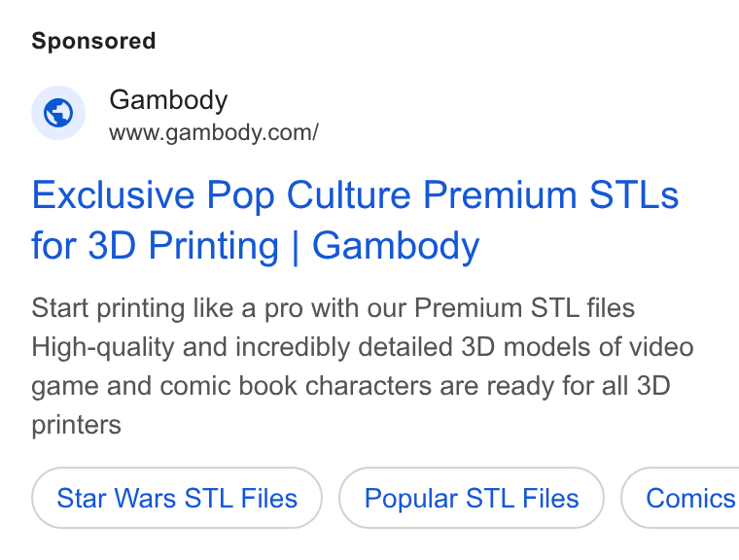Click 'Exclusive' at the headline start

click(x=113, y=195)
